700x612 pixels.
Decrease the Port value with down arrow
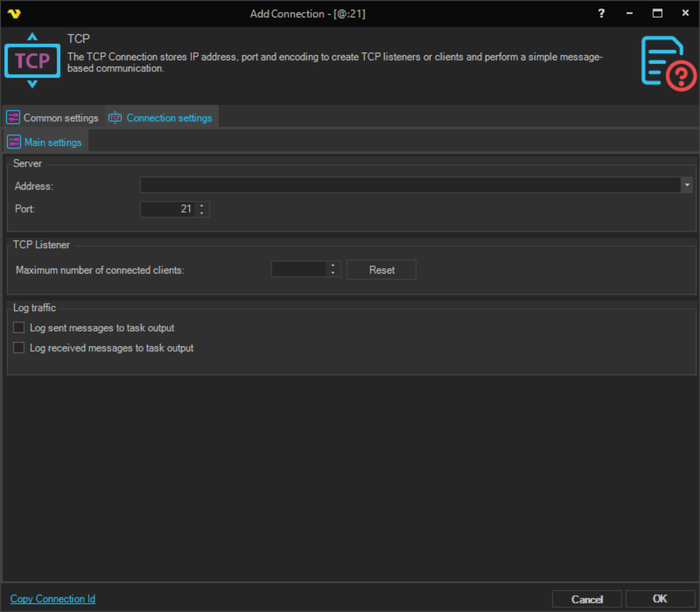pos(202,213)
